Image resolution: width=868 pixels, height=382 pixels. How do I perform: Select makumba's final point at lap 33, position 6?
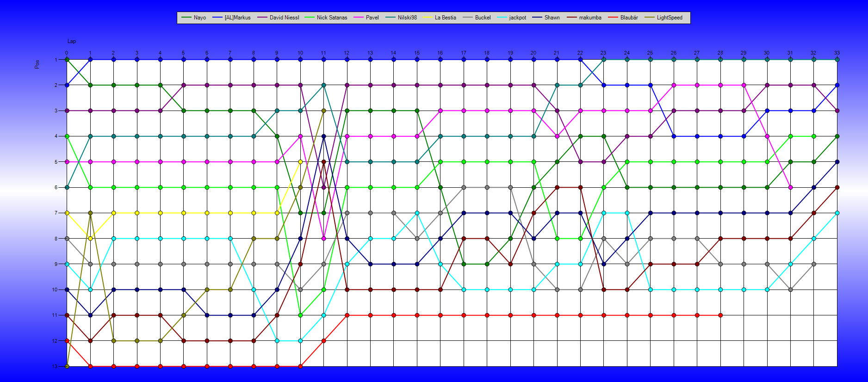pyautogui.click(x=837, y=187)
